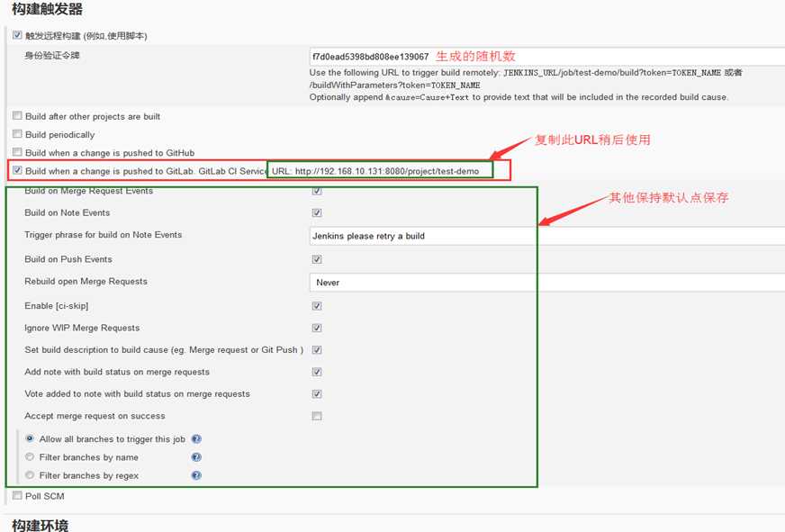Select Filter branches by name radio
Screen dimensions: 785x532
30,456
